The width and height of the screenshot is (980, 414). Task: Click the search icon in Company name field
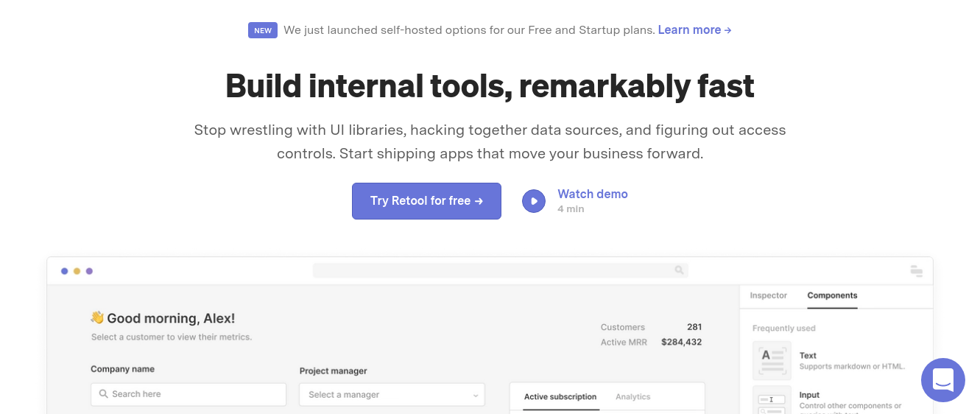click(x=104, y=394)
